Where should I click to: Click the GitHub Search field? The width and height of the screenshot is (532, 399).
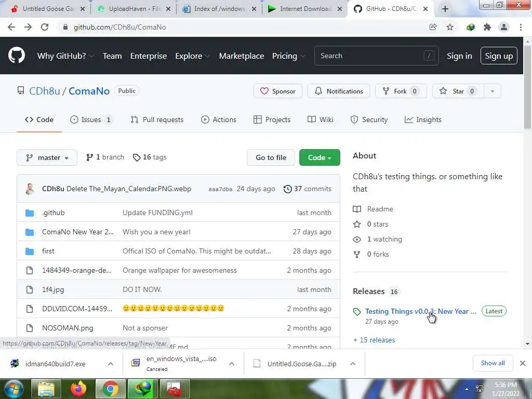click(377, 56)
